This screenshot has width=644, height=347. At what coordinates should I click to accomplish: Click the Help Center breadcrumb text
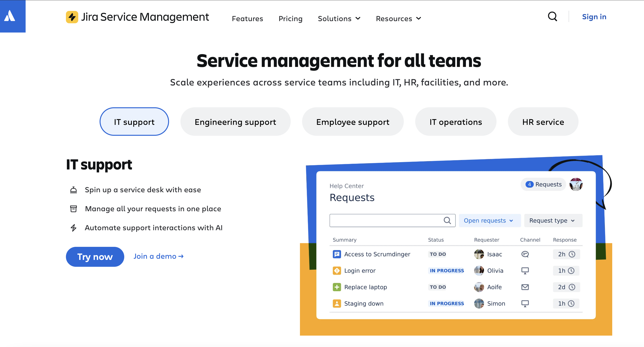[346, 186]
